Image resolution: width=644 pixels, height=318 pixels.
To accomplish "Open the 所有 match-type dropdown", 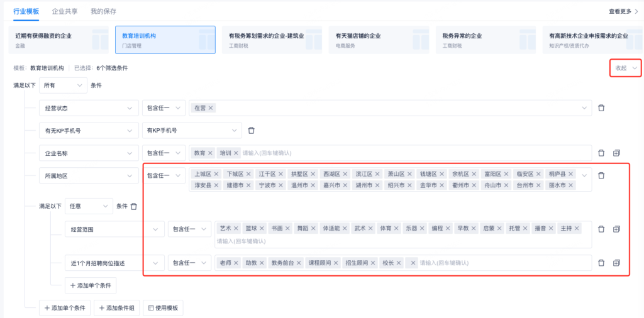I will [x=63, y=85].
